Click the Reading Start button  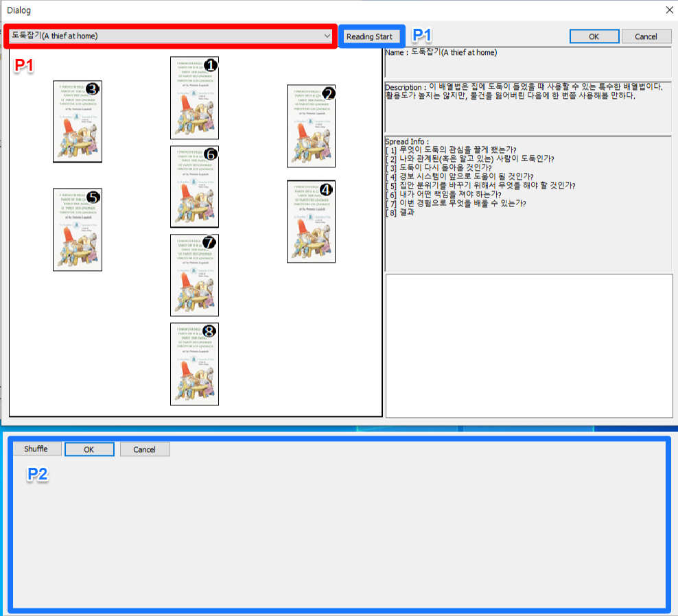(369, 37)
